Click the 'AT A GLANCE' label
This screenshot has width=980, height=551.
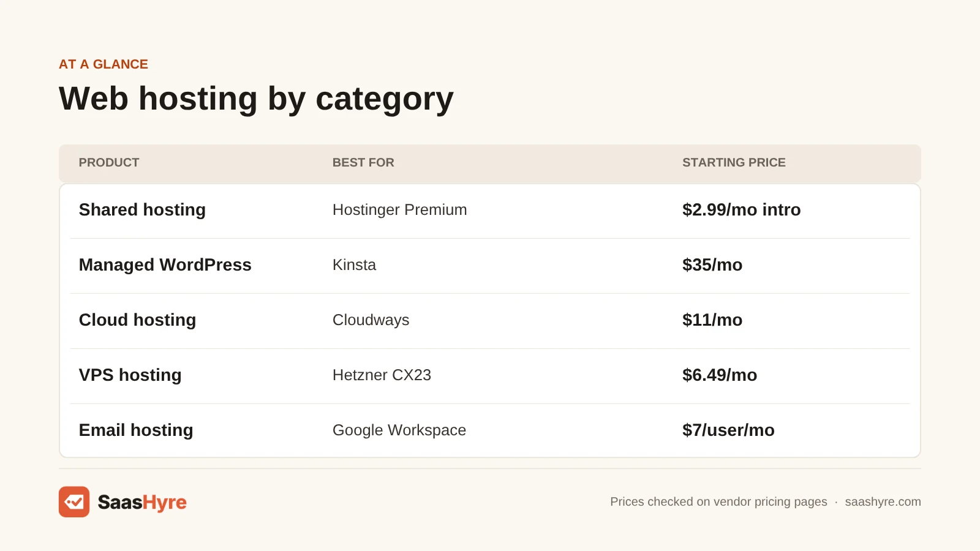click(104, 64)
